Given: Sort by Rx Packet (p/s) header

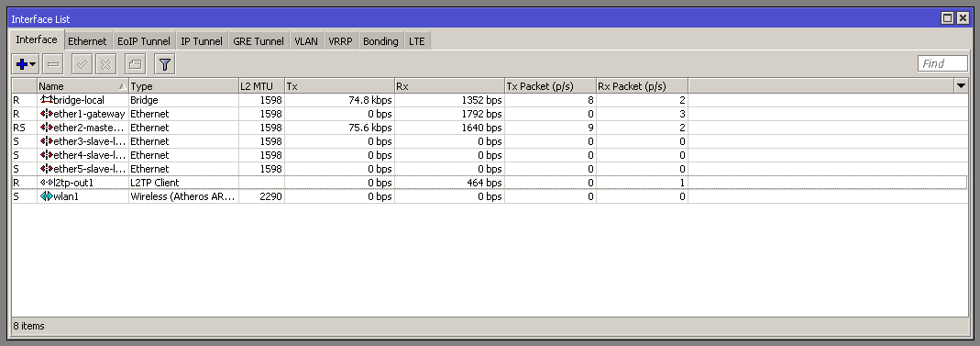Looking at the screenshot, I should [642, 86].
